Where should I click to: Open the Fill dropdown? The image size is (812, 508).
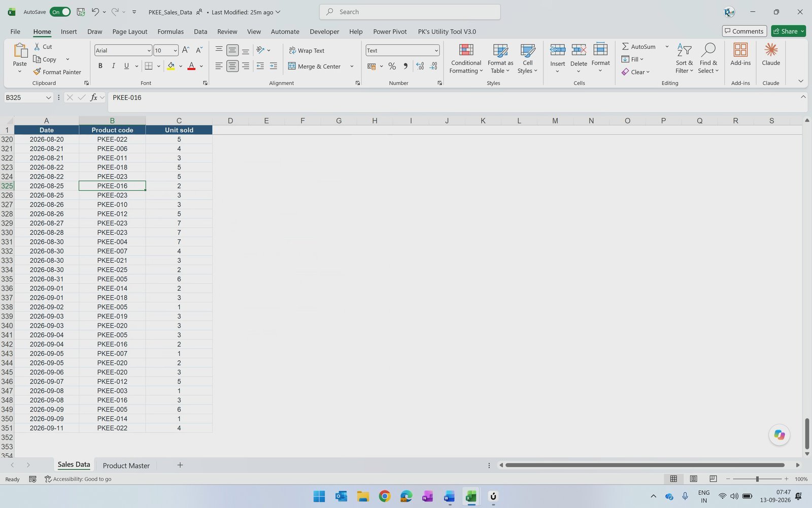(x=632, y=59)
